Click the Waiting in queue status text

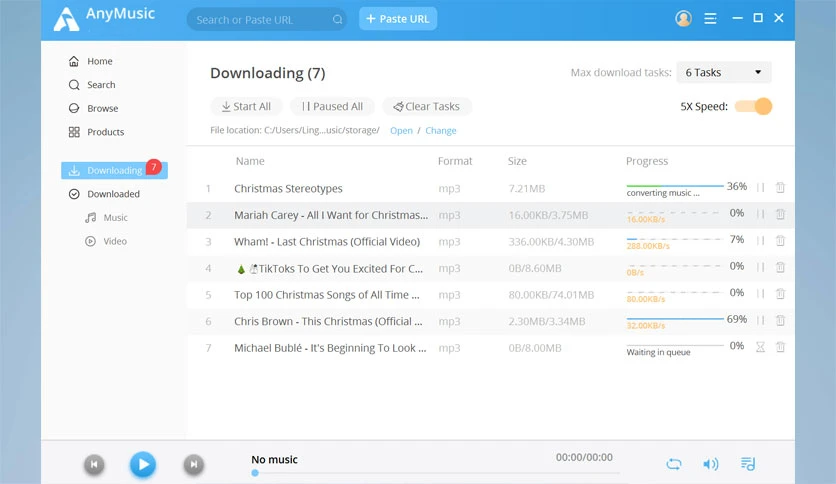coord(658,352)
